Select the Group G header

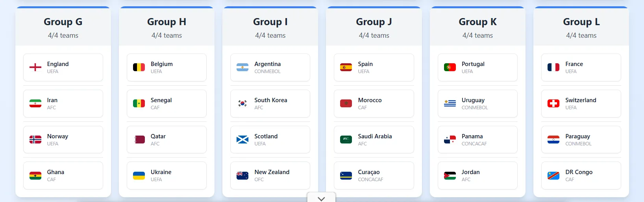pos(63,22)
